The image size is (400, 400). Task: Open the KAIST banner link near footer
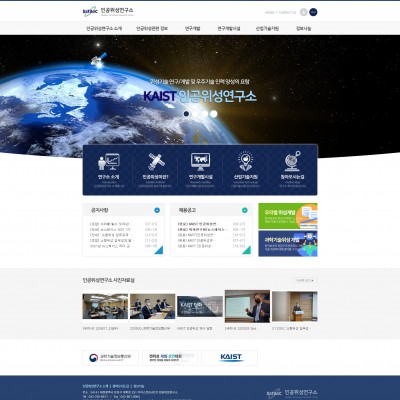coord(230,358)
